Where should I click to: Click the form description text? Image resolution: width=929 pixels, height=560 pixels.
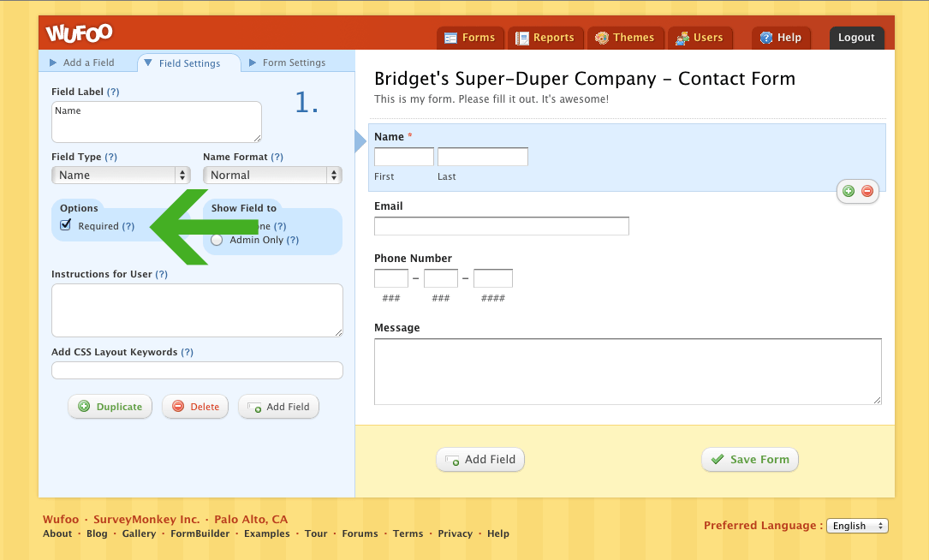[491, 99]
